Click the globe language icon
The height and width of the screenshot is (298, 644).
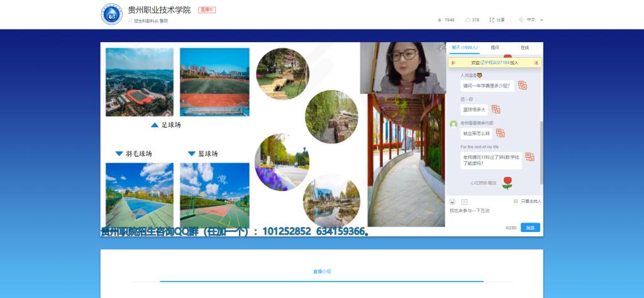click(521, 20)
